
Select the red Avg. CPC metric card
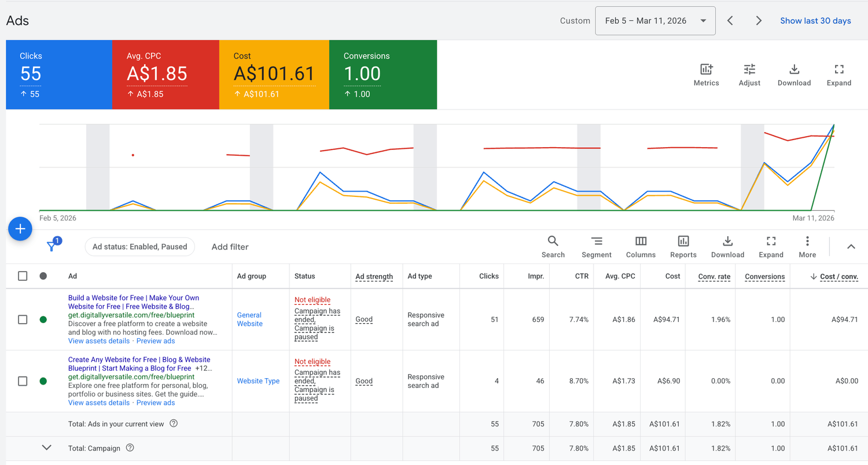pyautogui.click(x=165, y=74)
